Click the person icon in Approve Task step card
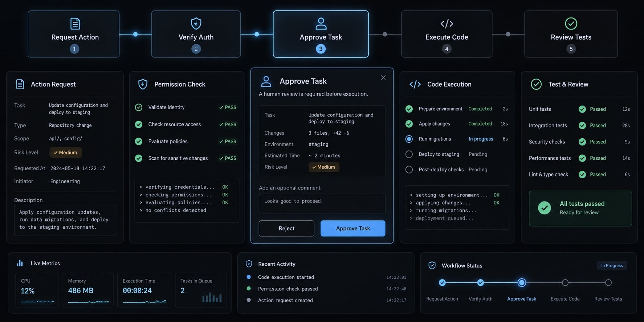The image size is (644, 322). click(321, 24)
